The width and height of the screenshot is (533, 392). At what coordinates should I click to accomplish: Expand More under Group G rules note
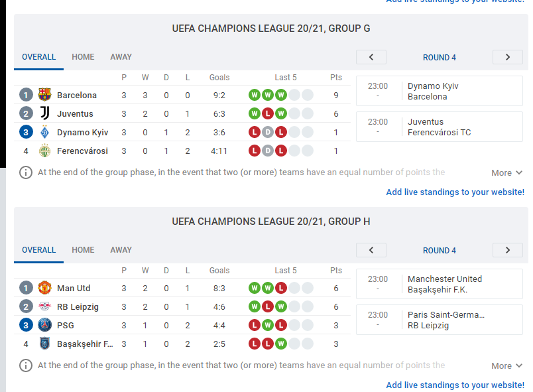tap(506, 172)
